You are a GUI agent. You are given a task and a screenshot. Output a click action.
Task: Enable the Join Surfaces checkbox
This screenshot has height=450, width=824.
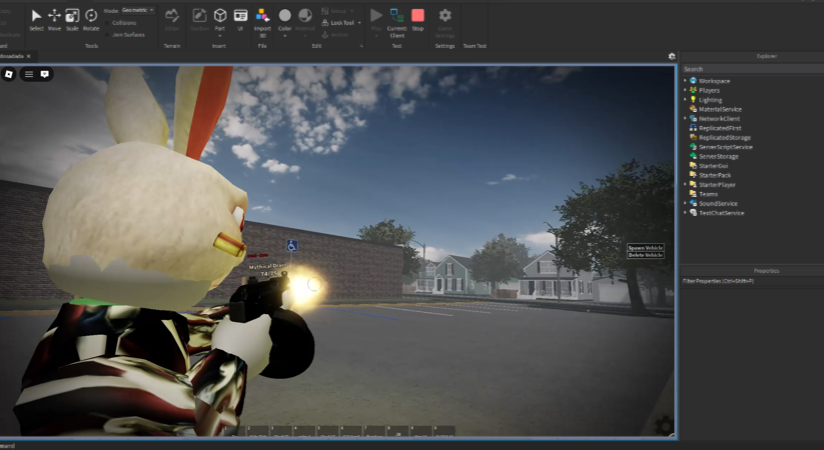[107, 35]
